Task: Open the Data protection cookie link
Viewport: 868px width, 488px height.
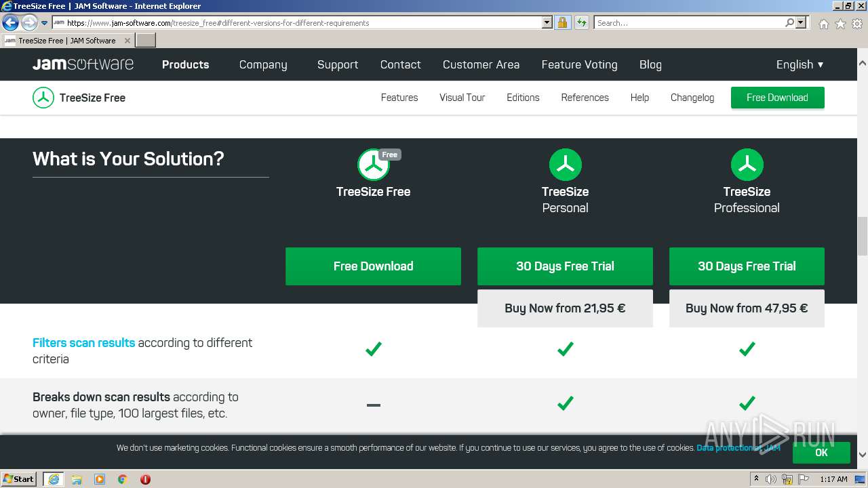Action: point(738,448)
